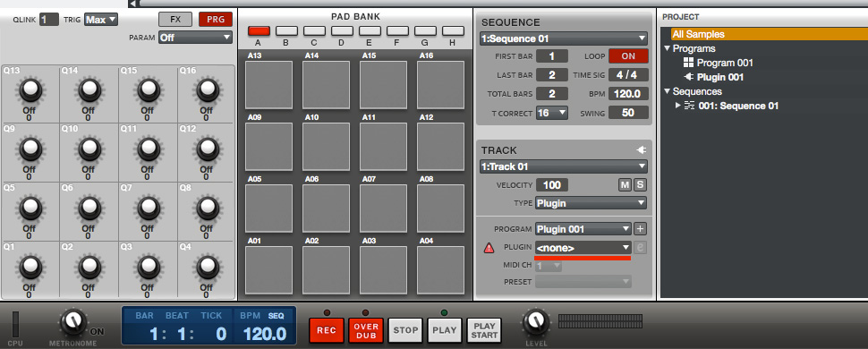Viewport: 868px width, 349px height.
Task: Select pad bank B
Action: click(286, 31)
